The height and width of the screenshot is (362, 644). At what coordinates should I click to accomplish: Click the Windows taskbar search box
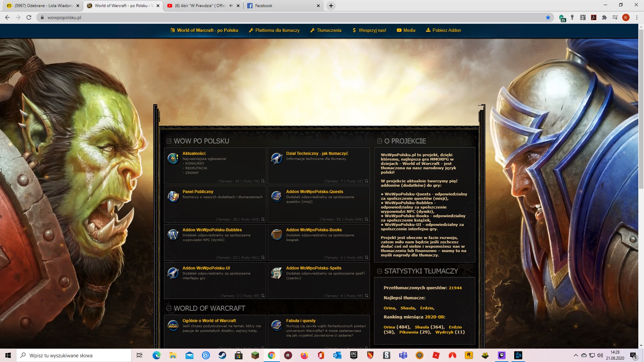[74, 355]
